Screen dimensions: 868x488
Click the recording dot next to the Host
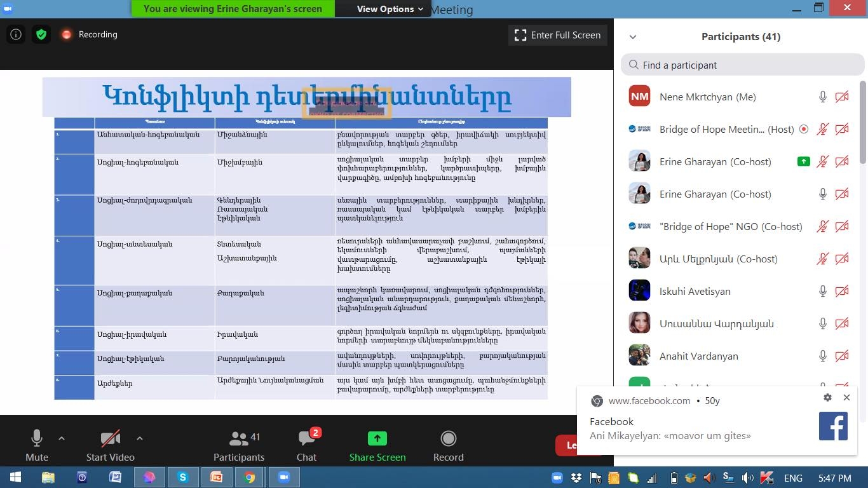click(x=804, y=129)
